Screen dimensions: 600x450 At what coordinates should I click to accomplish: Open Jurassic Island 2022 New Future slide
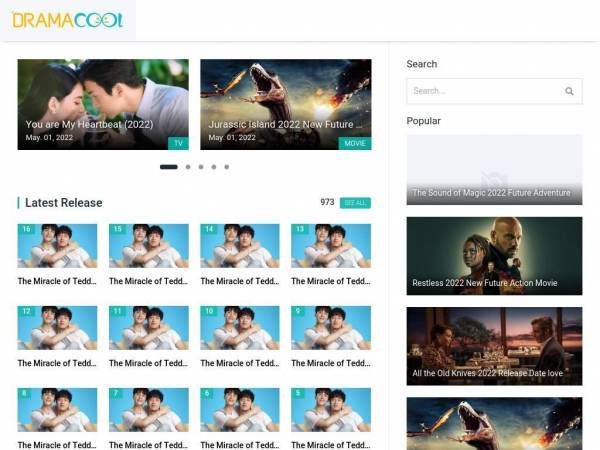tap(285, 104)
